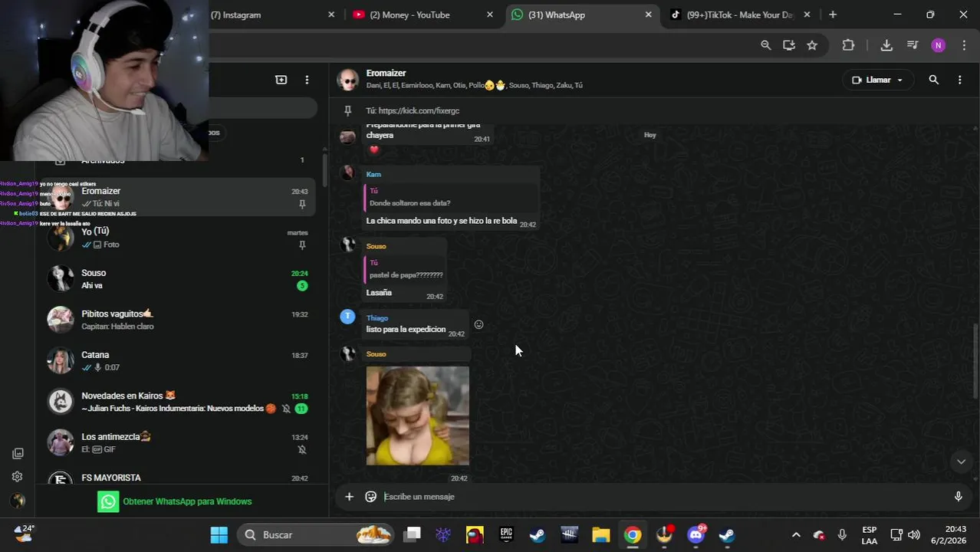Open Epic Games from the taskbar
The width and height of the screenshot is (980, 552).
coord(506,534)
